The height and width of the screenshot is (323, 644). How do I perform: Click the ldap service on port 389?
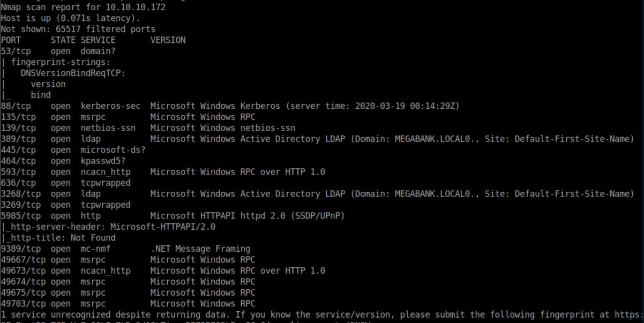pyautogui.click(x=91, y=139)
